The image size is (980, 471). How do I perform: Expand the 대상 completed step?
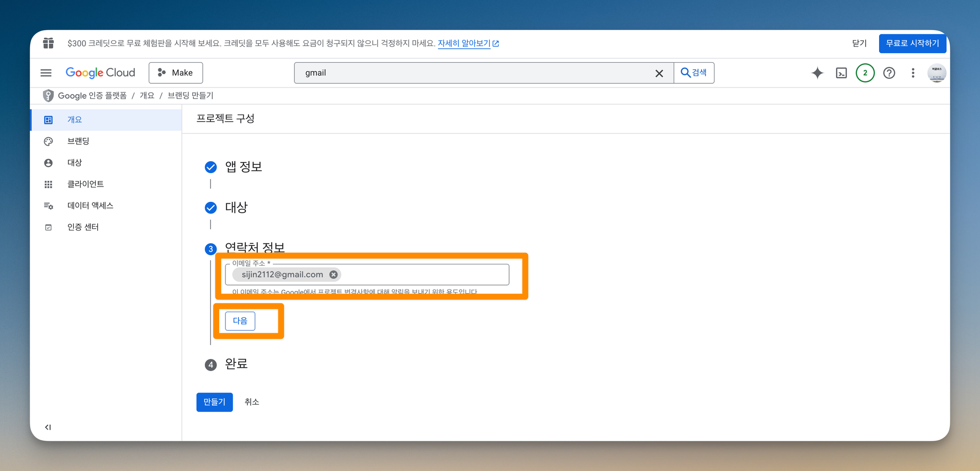(x=236, y=208)
